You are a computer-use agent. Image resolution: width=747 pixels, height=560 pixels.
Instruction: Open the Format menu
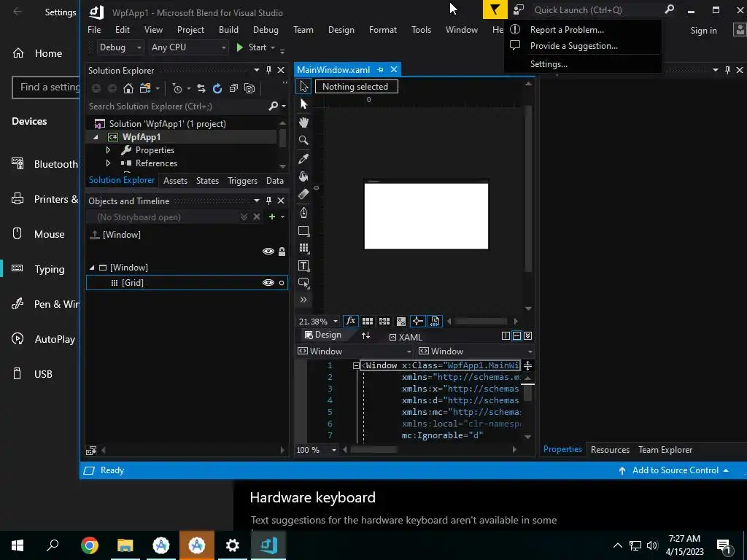point(382,29)
